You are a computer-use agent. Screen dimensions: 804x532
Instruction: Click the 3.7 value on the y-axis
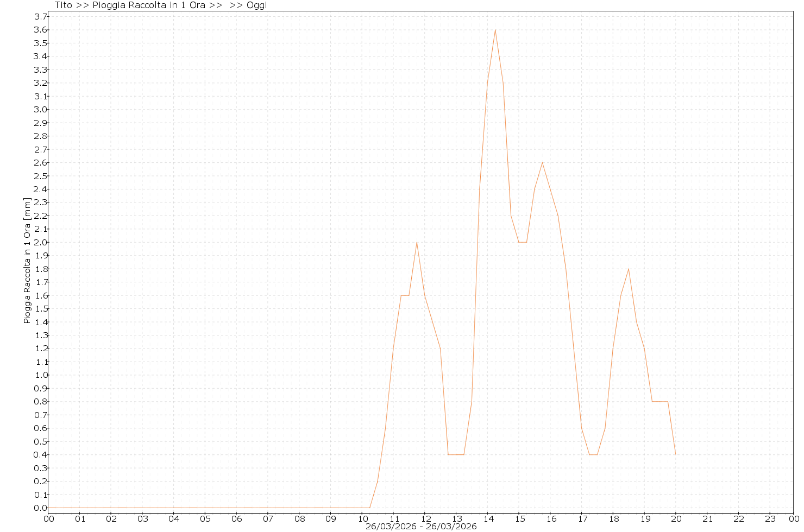pos(41,17)
